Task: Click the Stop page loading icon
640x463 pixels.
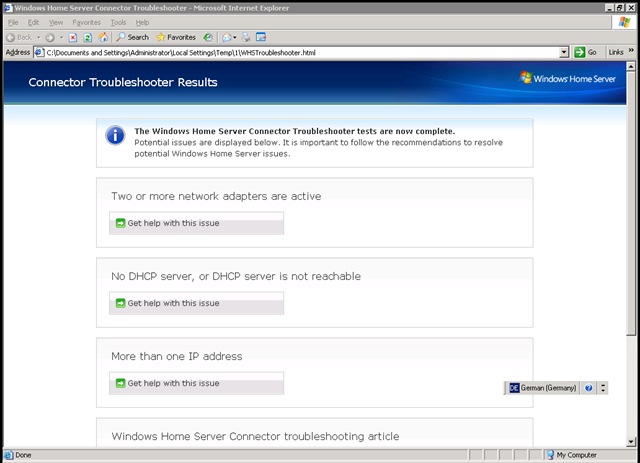Action: click(73, 38)
